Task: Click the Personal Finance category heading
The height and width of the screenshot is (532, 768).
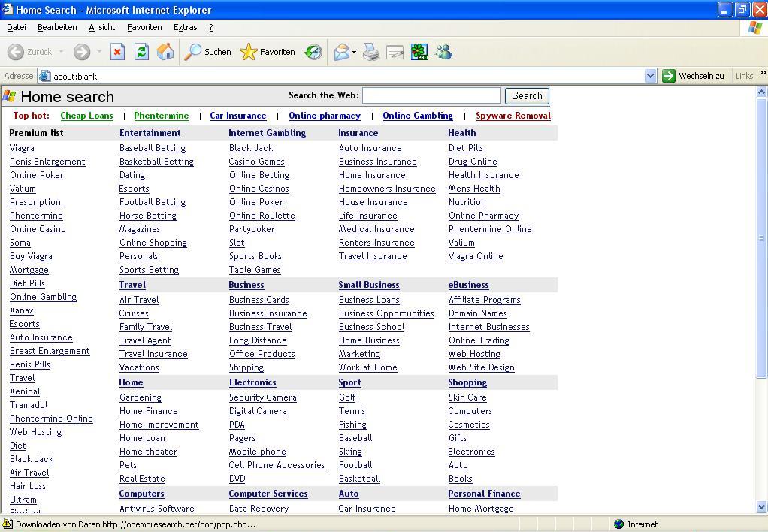Action: coord(484,494)
